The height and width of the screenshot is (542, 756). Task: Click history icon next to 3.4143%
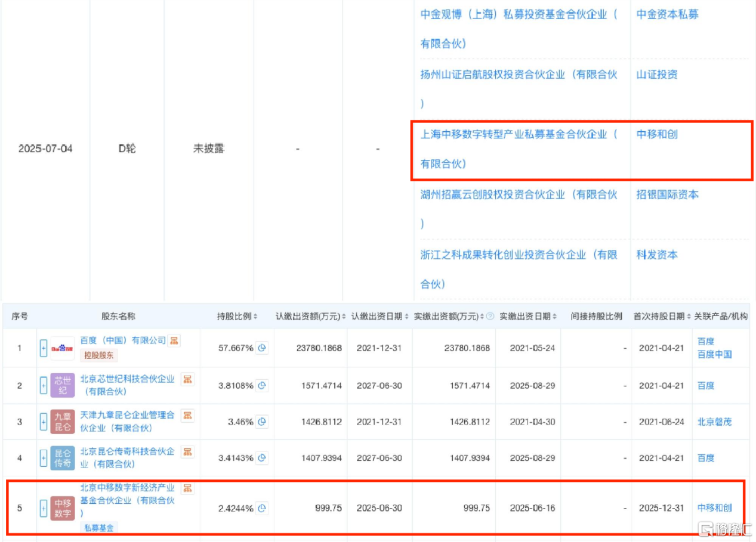point(261,458)
